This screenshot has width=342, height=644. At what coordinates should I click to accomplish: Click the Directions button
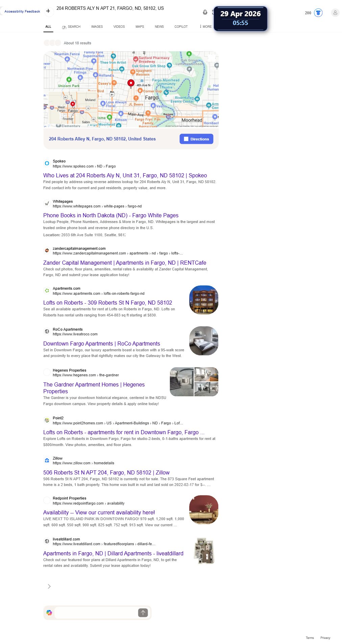(196, 139)
